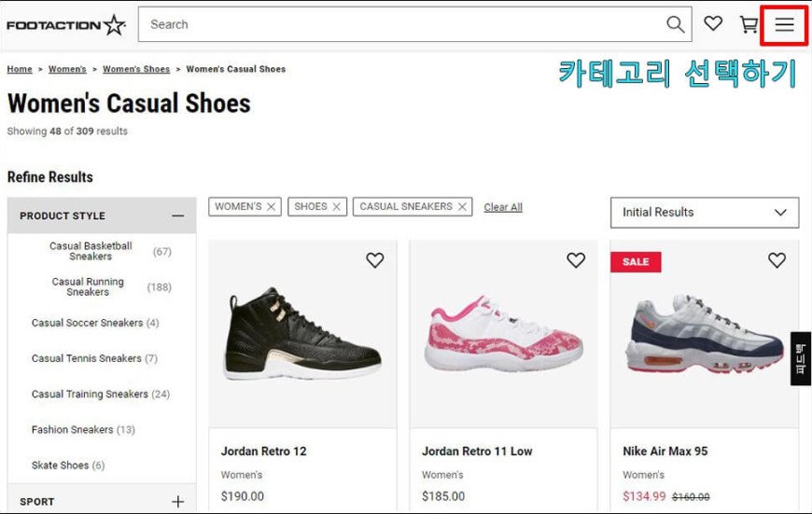Click the $185.00 price

pos(443,496)
